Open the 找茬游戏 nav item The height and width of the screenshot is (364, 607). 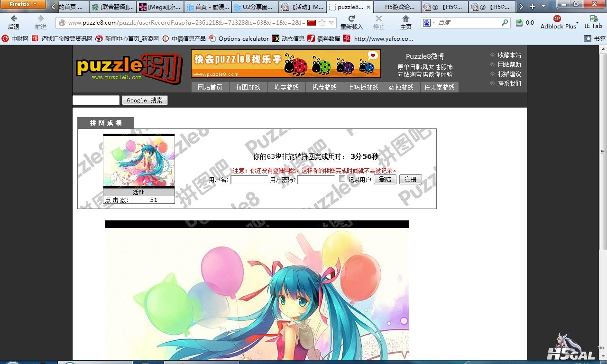click(324, 87)
